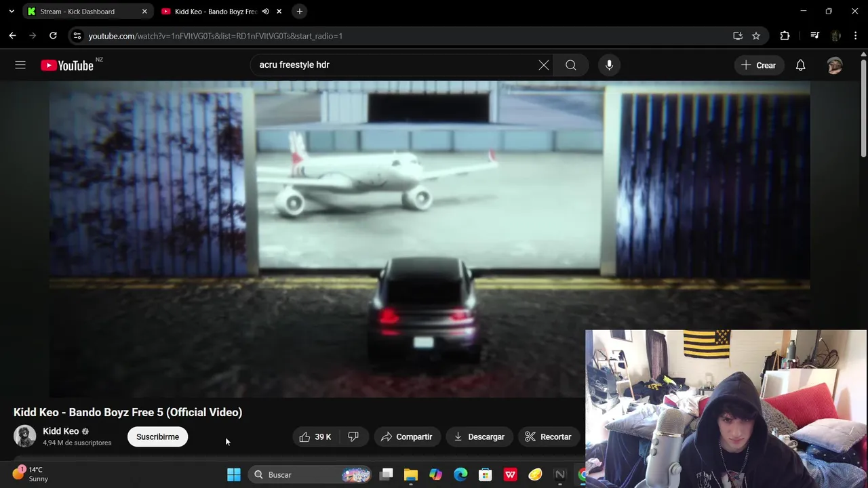Open the Chrome three-dot menu
The height and width of the screenshot is (488, 868).
856,36
